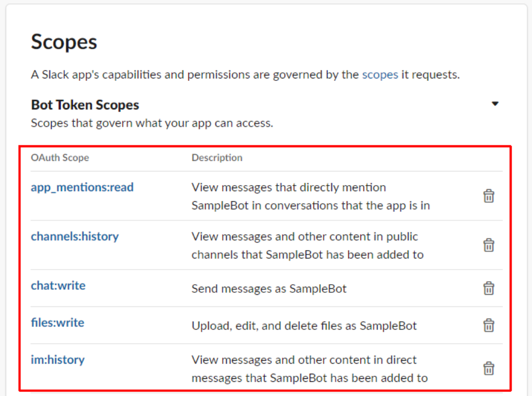This screenshot has height=396, width=532.
Task: Delete the app_mentions:read scope
Action: coord(488,196)
